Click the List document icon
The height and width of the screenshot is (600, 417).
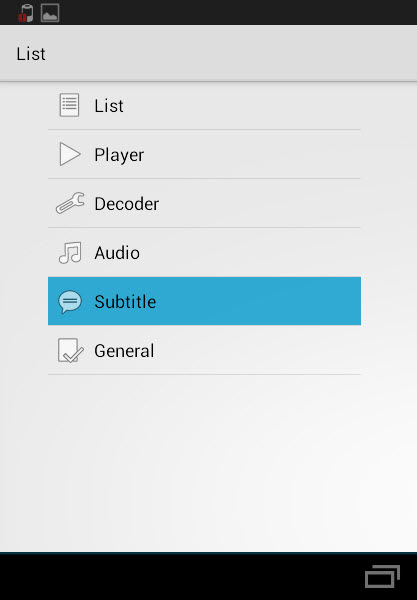point(69,105)
